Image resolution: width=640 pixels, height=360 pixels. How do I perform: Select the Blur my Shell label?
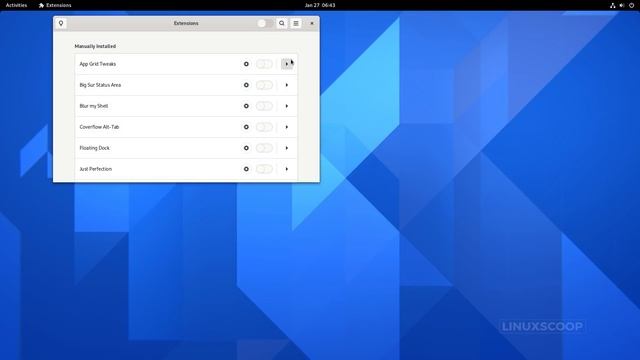[x=94, y=106]
